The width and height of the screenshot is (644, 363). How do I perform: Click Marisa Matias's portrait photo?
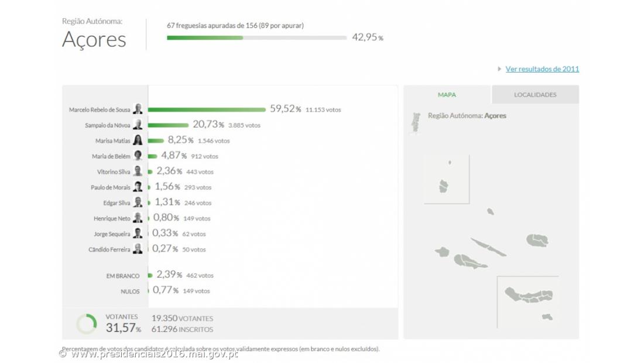(138, 141)
